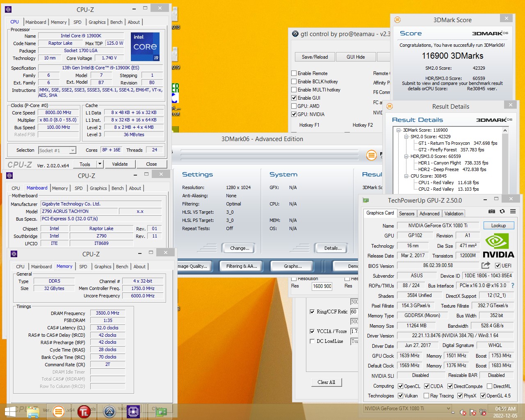Viewport: 525px width, 420px height.
Task: Click the Intel Core i9 logo in CPU-Z
Action: 145,47
